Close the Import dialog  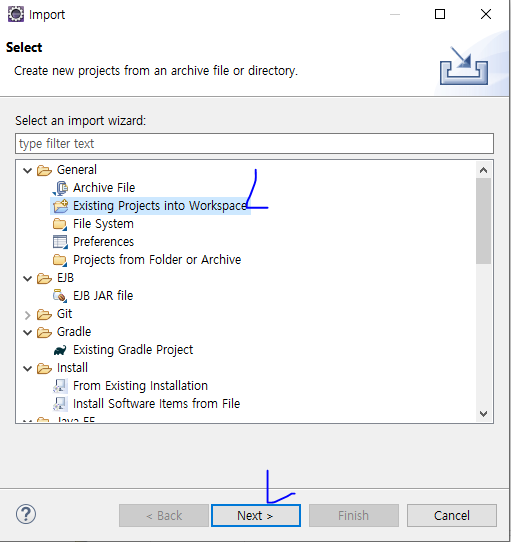point(486,14)
